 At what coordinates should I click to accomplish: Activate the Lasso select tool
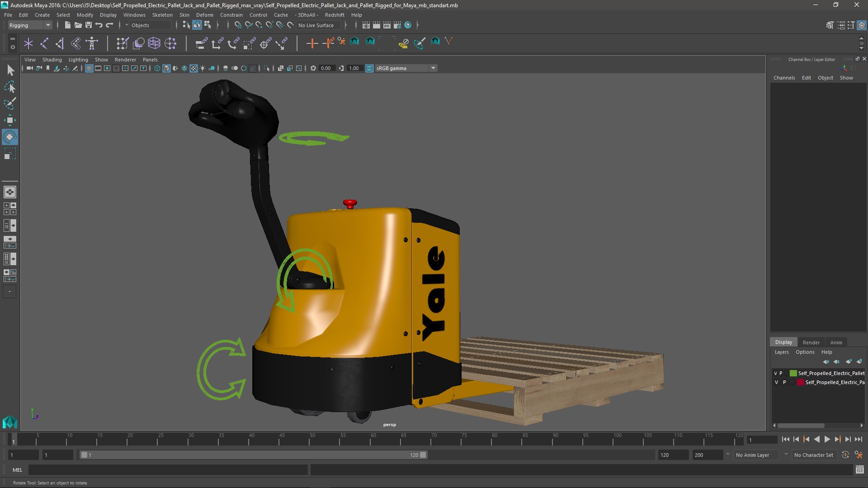pyautogui.click(x=10, y=87)
